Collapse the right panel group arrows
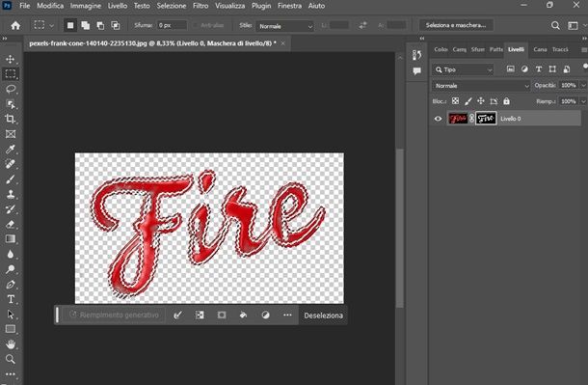The image size is (588, 385). point(584,39)
